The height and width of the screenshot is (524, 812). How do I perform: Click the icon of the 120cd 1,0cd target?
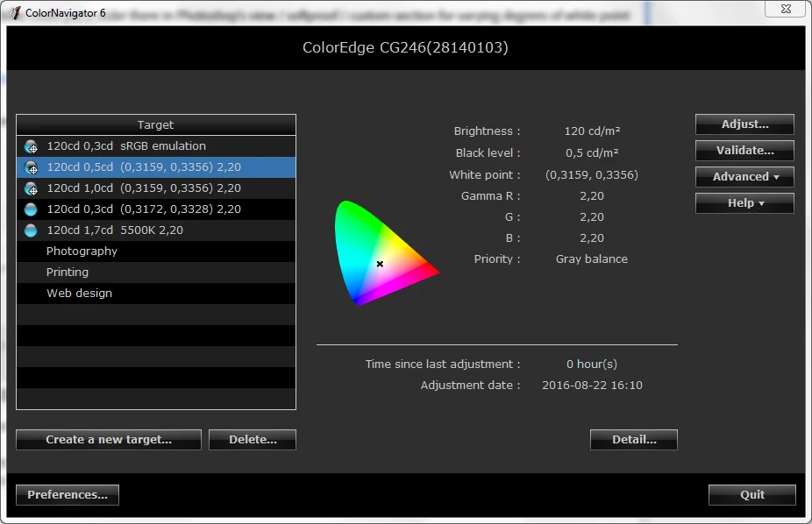point(31,188)
